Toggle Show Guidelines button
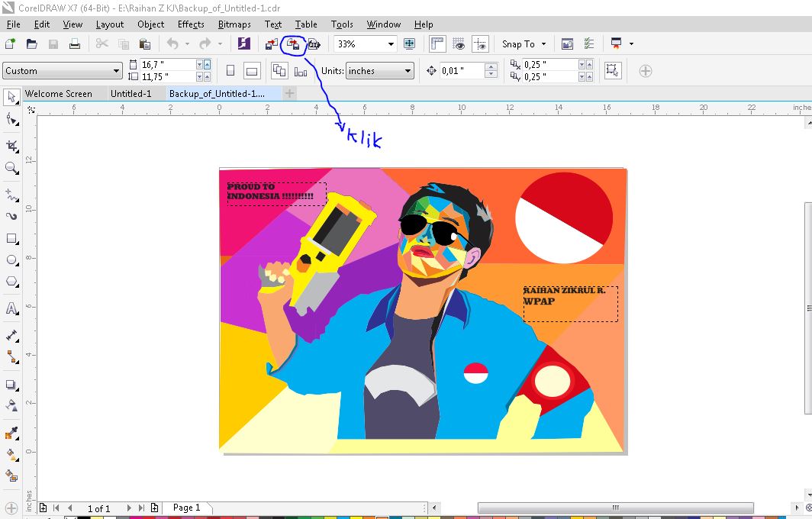The width and height of the screenshot is (812, 519). click(480, 44)
